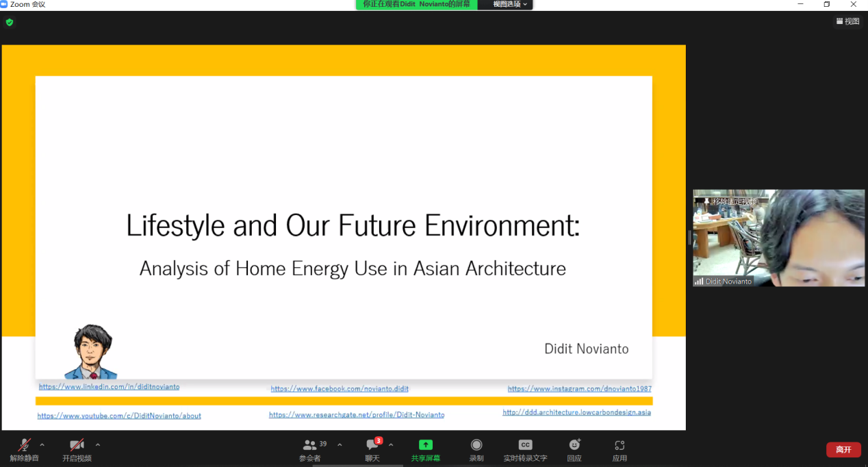Open the LinkedIn profile link
Screen dimensions: 868x467
[109, 387]
